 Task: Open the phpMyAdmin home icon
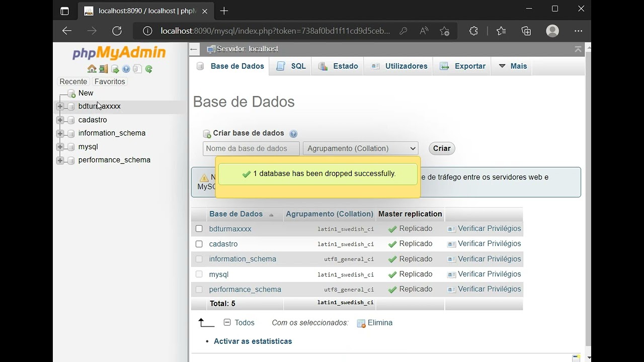(92, 69)
